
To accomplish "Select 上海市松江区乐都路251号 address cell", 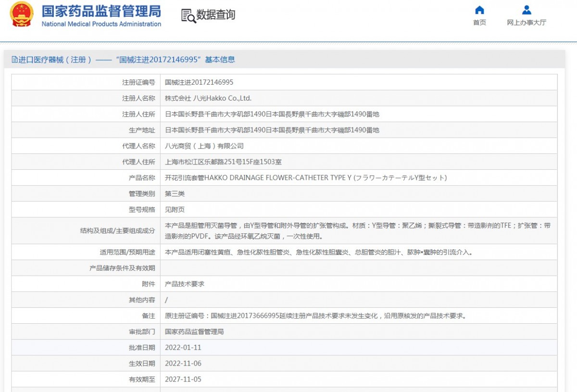I will [223, 162].
